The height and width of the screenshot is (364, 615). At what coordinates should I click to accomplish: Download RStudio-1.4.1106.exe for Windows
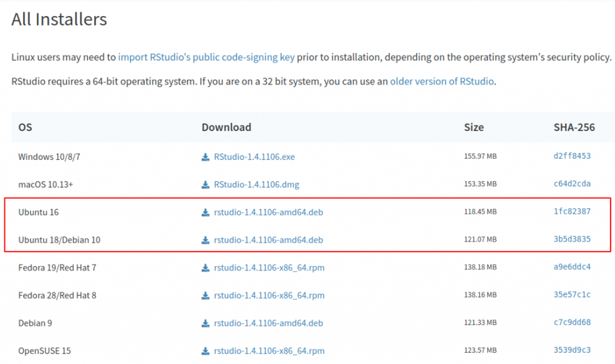[254, 157]
